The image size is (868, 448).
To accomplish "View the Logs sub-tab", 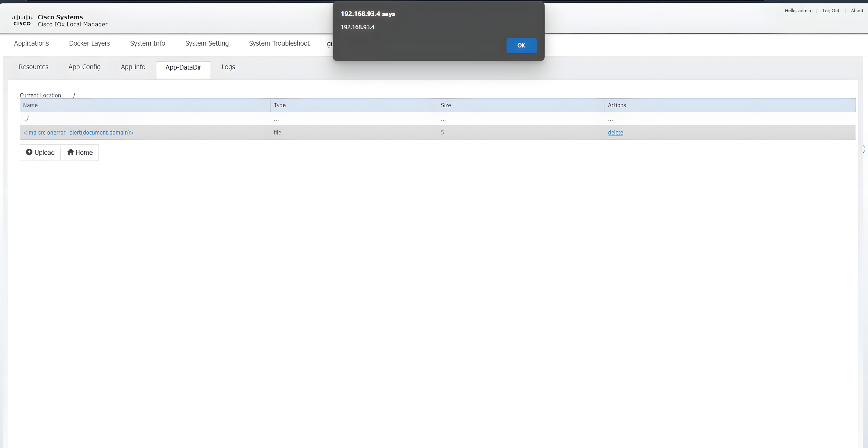I will click(x=228, y=67).
